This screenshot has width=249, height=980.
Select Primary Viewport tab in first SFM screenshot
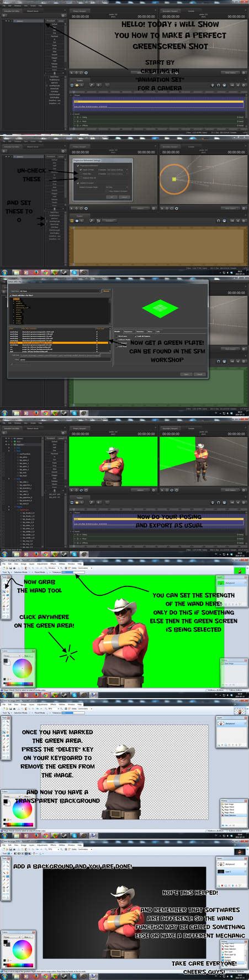(x=80, y=11)
